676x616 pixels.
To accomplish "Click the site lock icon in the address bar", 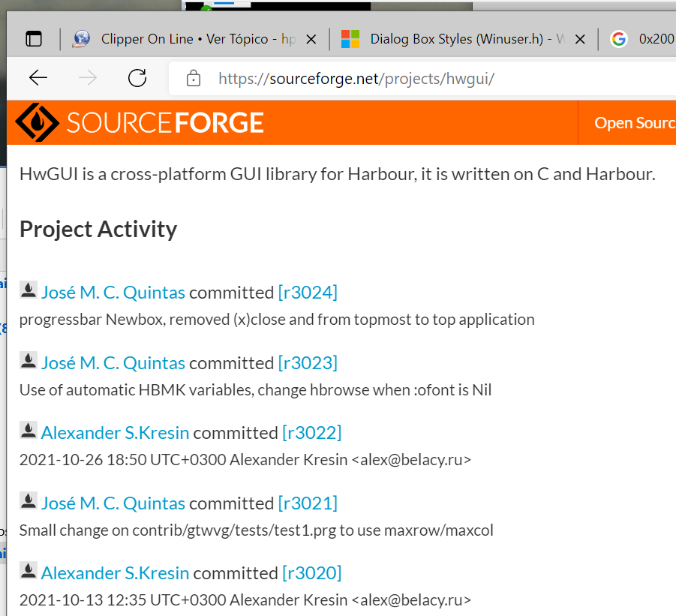I will tap(194, 79).
